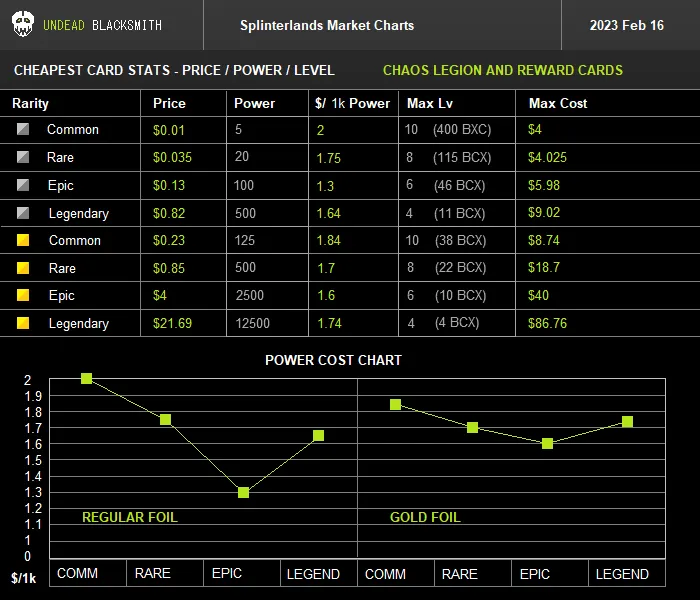
Task: Click the (38 BCX) max level cell
Action: pos(460,240)
